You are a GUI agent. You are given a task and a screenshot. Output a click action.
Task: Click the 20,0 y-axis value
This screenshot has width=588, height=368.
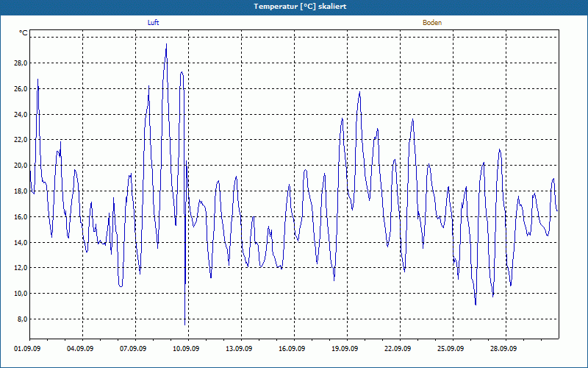point(21,165)
